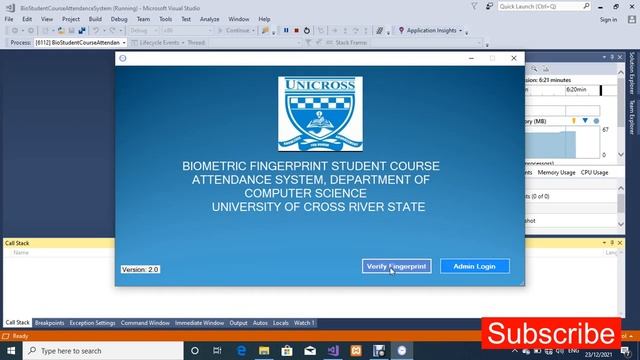Click the app icon in attendance window title bar

pos(122,58)
